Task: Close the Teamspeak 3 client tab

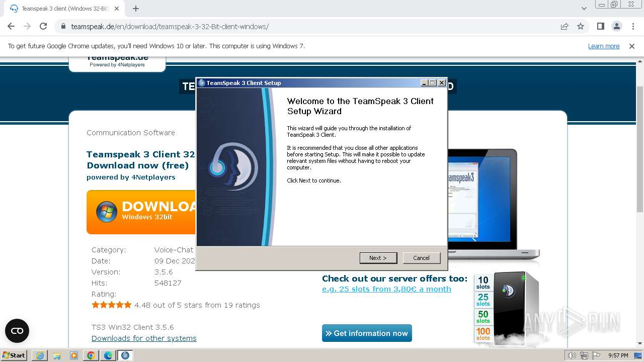Action: pyautogui.click(x=117, y=9)
